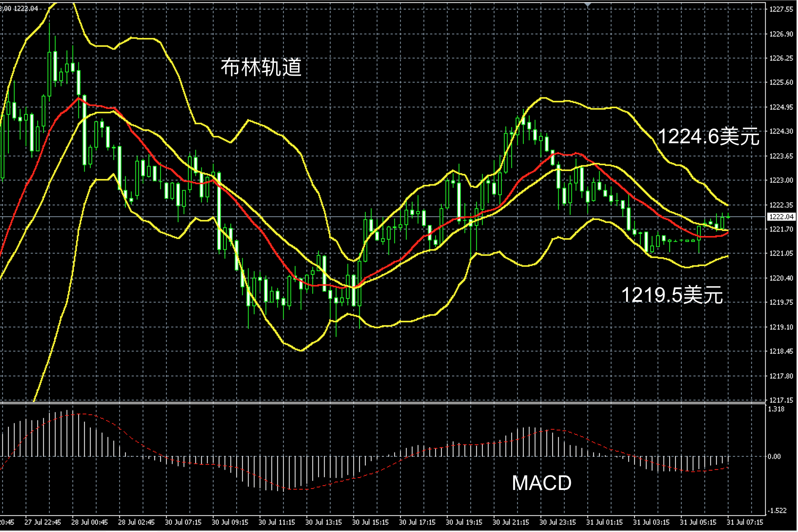
Task: Click the chart shift triangle marker at top
Action: click(x=588, y=4)
